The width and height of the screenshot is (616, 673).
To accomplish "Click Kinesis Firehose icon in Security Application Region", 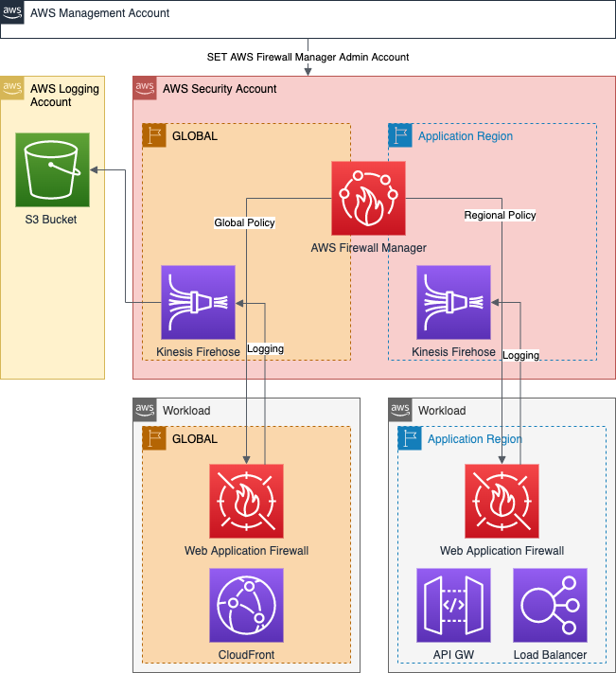I will [453, 302].
